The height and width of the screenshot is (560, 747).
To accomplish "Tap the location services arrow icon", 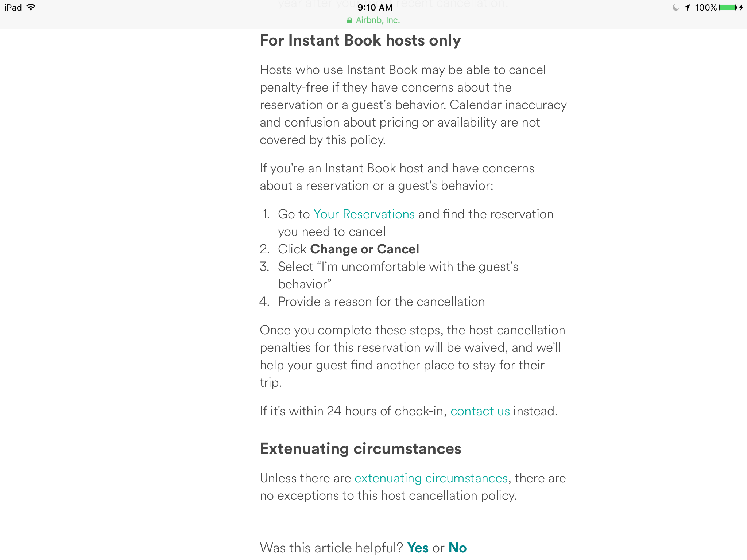I will (x=687, y=7).
